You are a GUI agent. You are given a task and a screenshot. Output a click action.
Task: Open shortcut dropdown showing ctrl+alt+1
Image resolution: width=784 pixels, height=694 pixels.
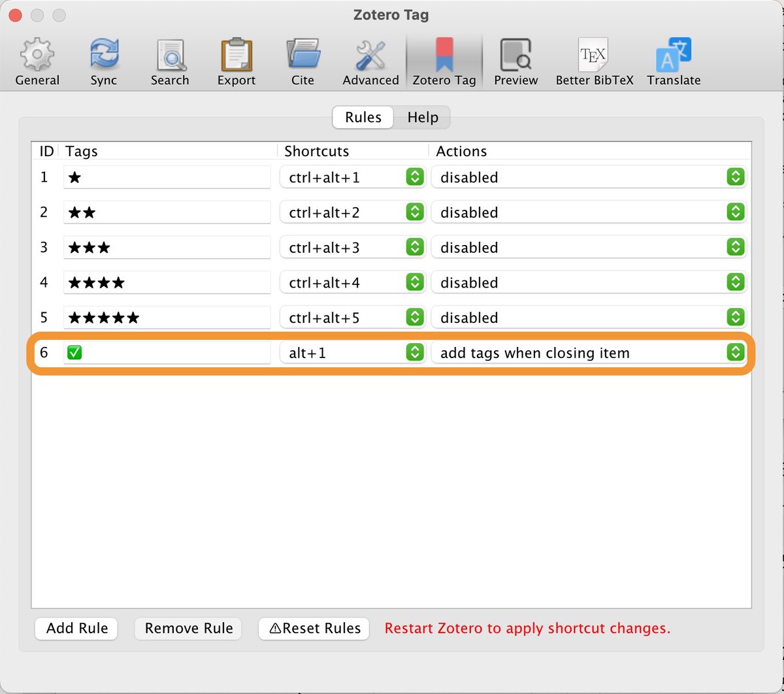(352, 177)
